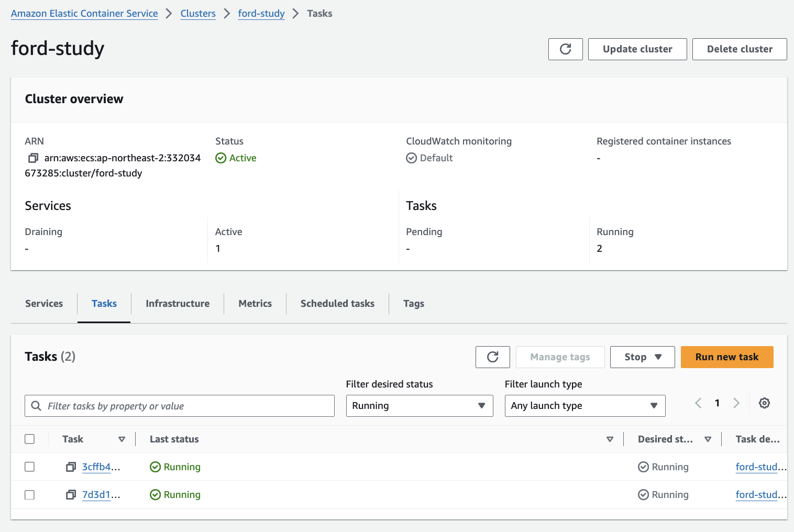794x532 pixels.
Task: Sort by the Desired status column arrow
Action: click(x=708, y=439)
